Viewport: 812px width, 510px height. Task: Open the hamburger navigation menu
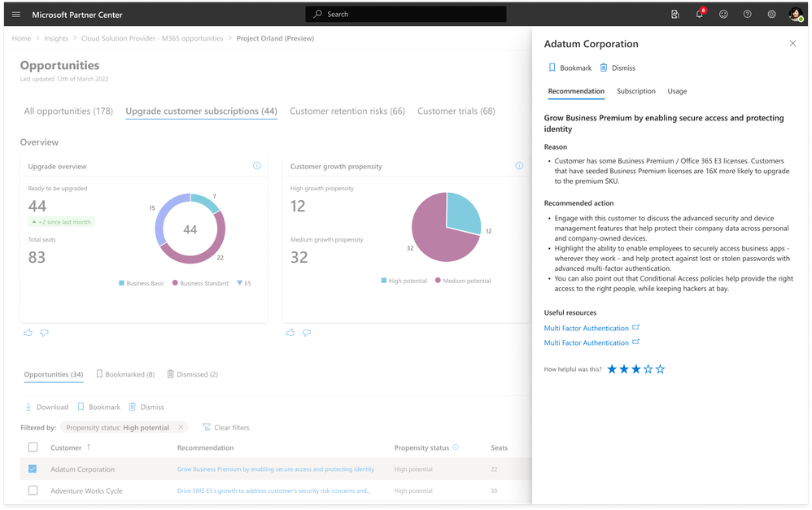coord(16,15)
